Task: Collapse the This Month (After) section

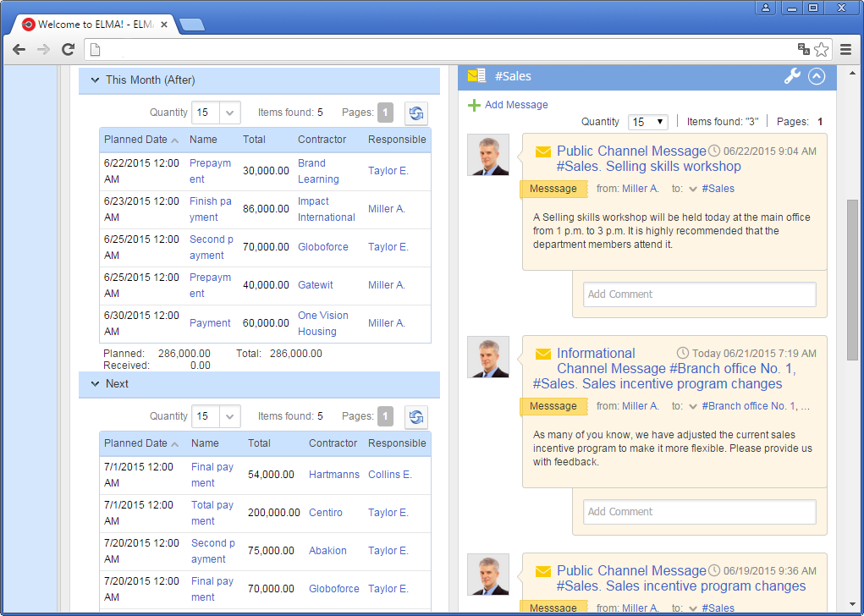Action: coord(95,80)
